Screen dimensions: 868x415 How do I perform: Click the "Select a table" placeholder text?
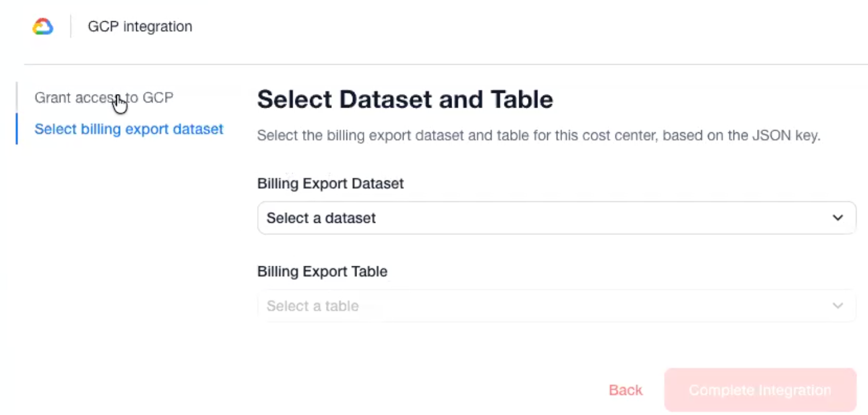tap(312, 306)
